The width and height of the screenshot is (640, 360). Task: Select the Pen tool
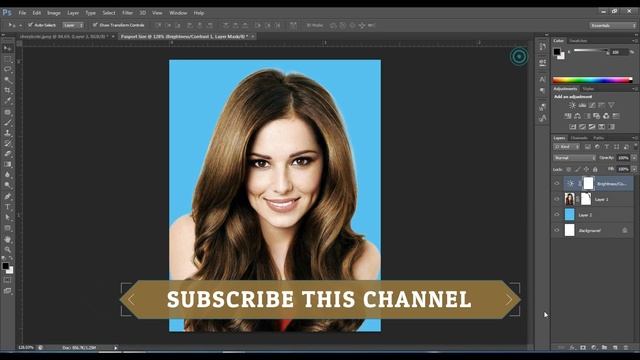pyautogui.click(x=7, y=196)
